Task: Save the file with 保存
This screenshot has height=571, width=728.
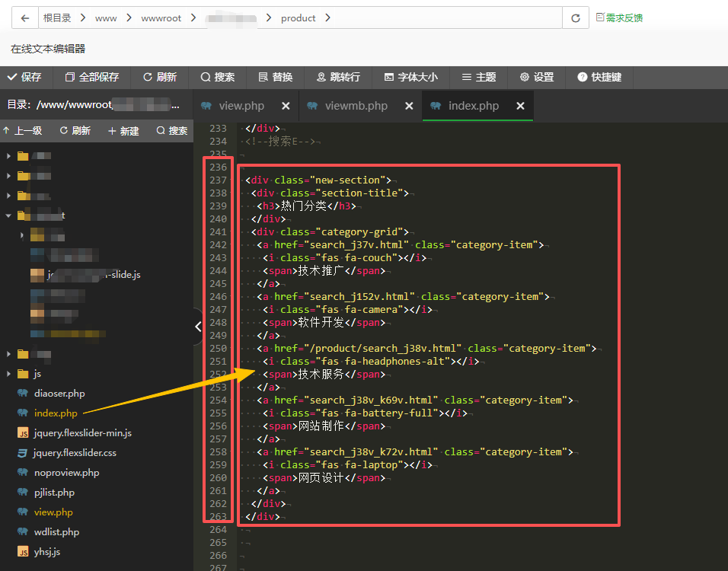Action: pos(25,77)
